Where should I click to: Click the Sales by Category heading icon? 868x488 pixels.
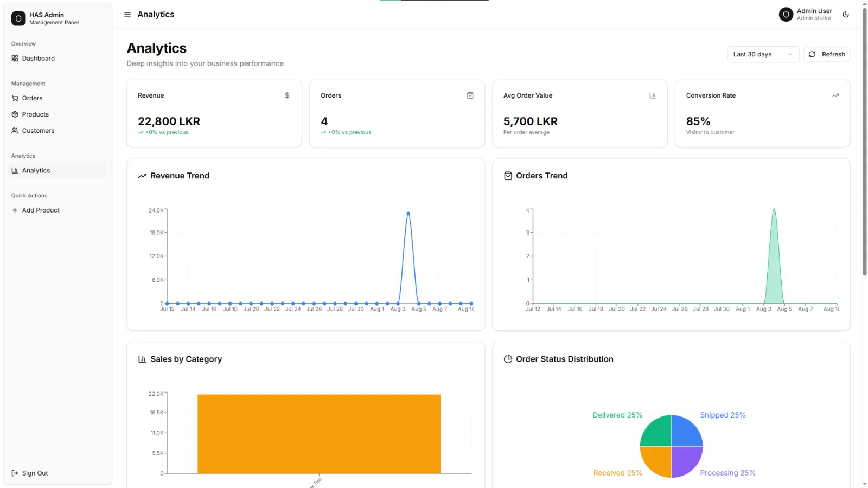[142, 359]
